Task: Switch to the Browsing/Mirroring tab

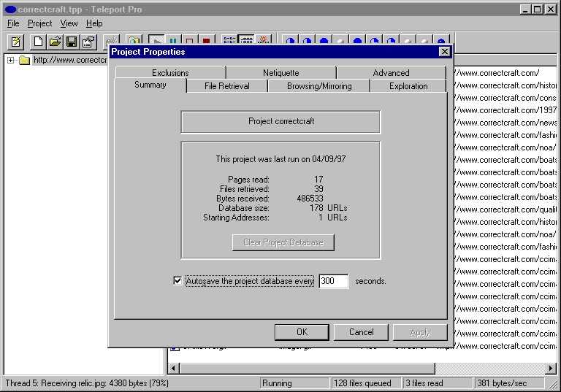Action: pos(319,86)
